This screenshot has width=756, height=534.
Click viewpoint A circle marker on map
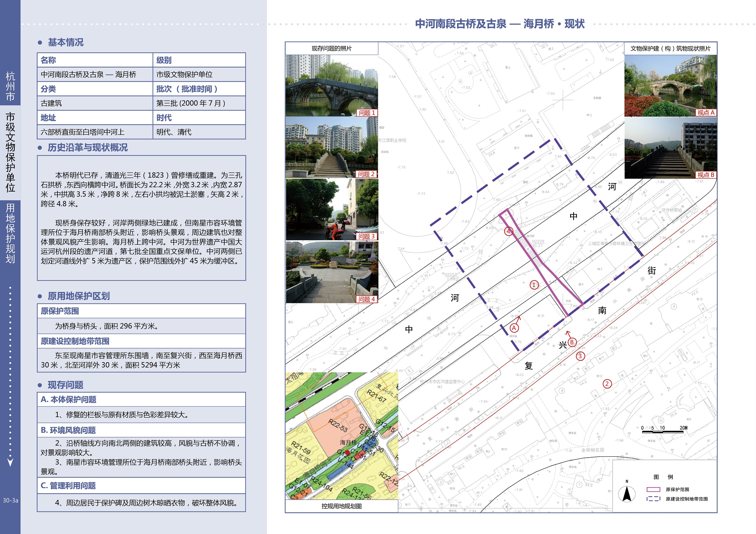click(514, 328)
